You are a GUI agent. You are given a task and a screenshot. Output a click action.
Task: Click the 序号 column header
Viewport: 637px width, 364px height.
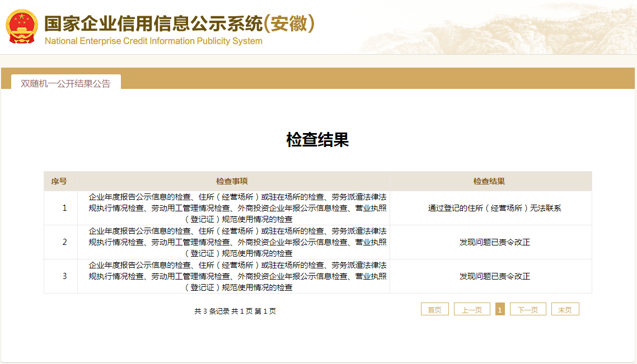(x=59, y=181)
